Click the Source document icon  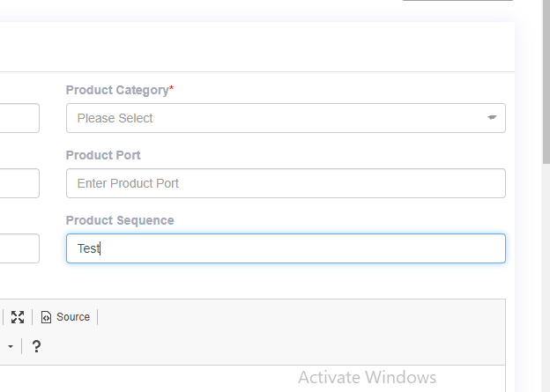pyautogui.click(x=47, y=317)
